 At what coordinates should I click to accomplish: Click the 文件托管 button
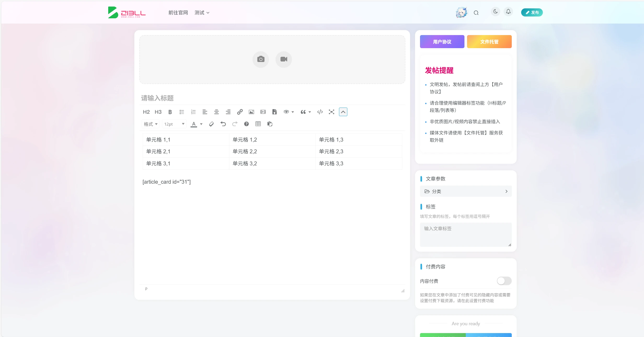coord(489,42)
